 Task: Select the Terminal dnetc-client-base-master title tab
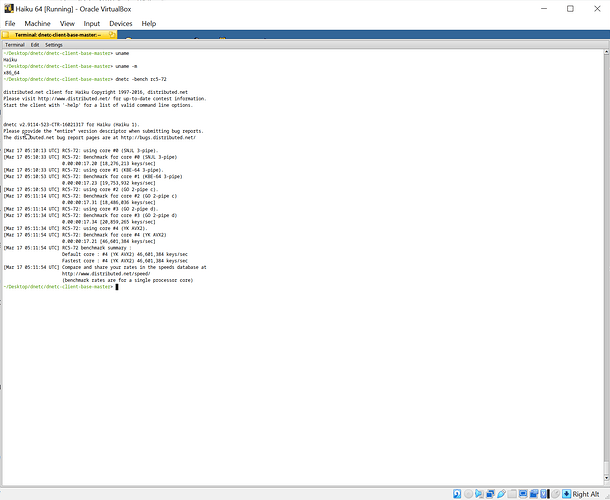point(58,35)
